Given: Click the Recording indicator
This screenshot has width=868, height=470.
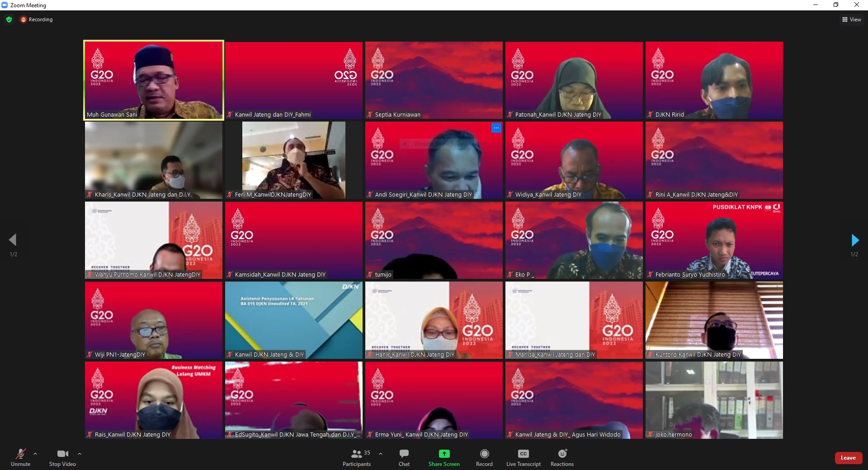Looking at the screenshot, I should 37,19.
